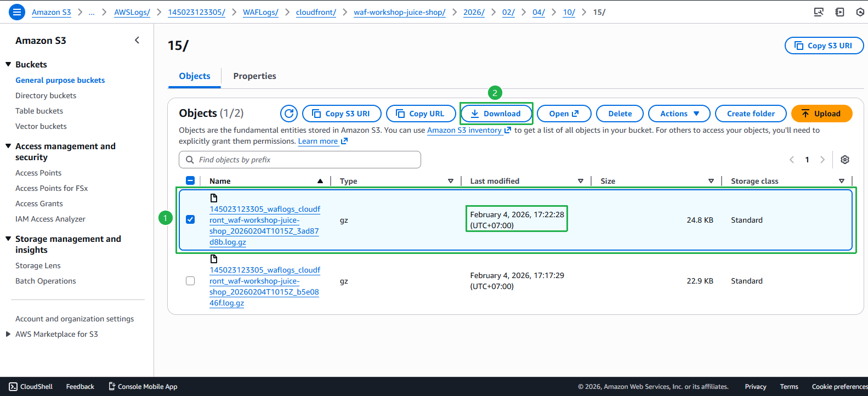The height and width of the screenshot is (396, 868).
Task: Go to AWSLogs/ breadcrumb folder
Action: click(x=132, y=12)
